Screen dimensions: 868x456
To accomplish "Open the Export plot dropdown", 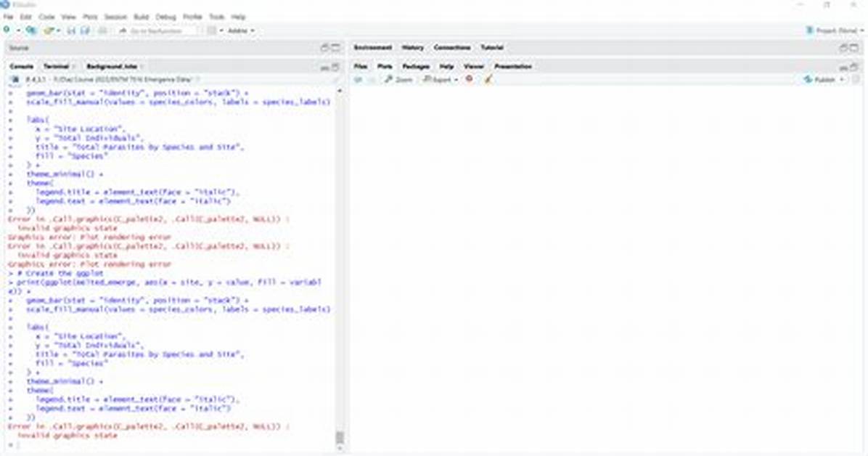I will click(x=441, y=80).
